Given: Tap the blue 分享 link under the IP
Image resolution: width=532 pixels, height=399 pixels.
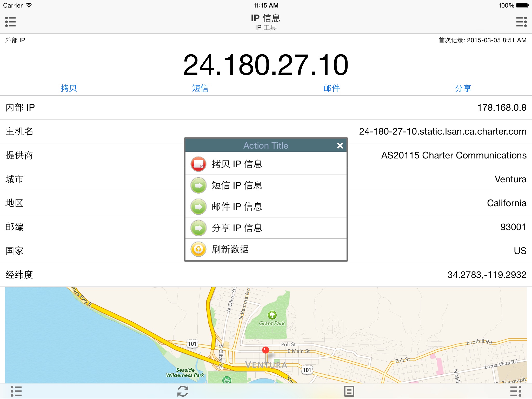Looking at the screenshot, I should [x=463, y=88].
